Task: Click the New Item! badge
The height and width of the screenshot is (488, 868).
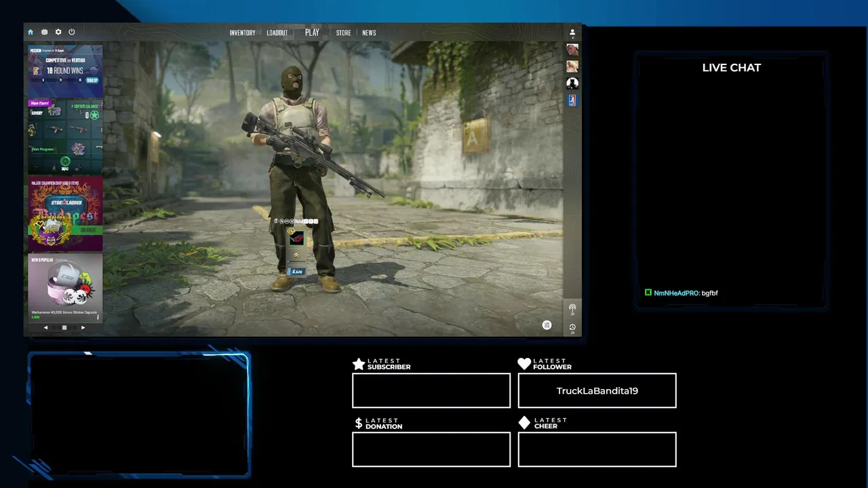Action: tap(39, 103)
